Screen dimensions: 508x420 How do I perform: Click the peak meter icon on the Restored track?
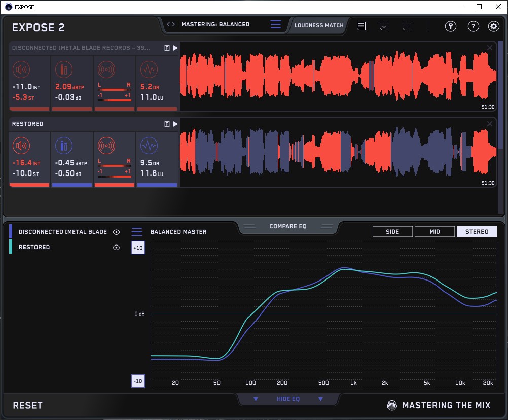click(64, 146)
